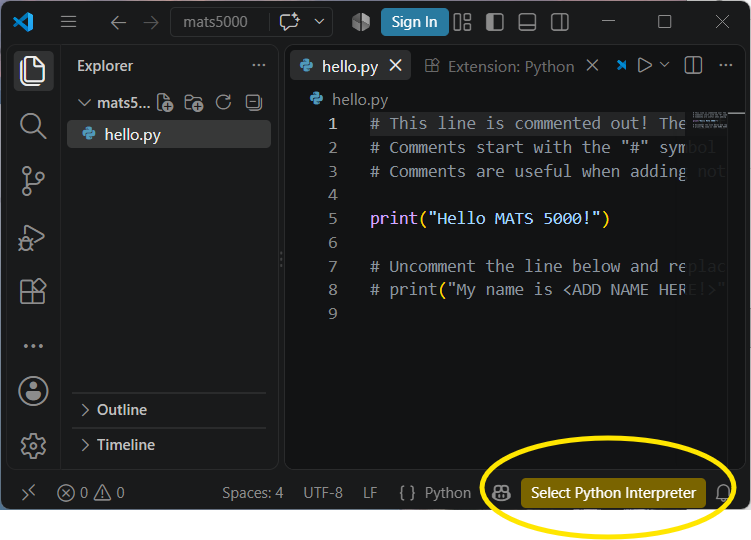Toggle the bottom Panel visibility

point(527,22)
